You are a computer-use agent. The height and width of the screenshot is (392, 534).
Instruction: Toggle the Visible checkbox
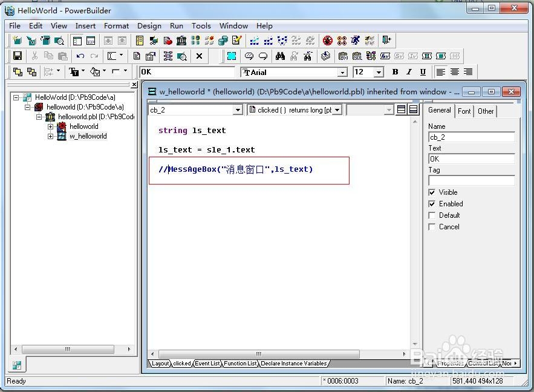point(432,192)
